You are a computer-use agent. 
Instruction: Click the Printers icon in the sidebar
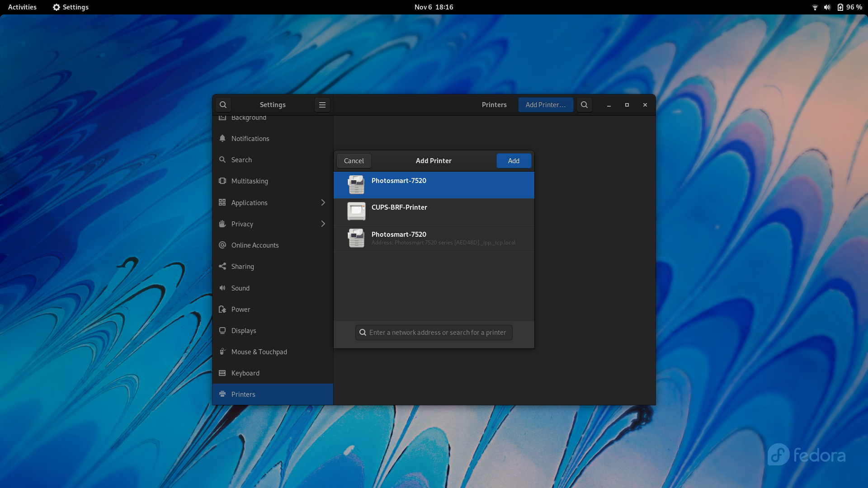222,394
